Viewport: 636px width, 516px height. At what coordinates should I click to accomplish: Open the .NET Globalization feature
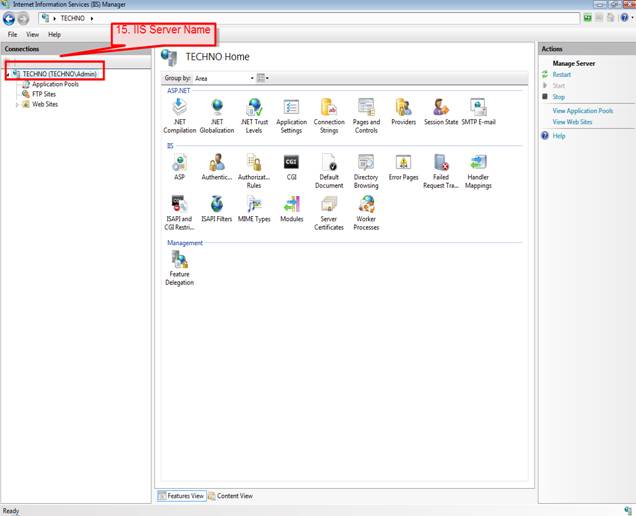click(x=217, y=116)
